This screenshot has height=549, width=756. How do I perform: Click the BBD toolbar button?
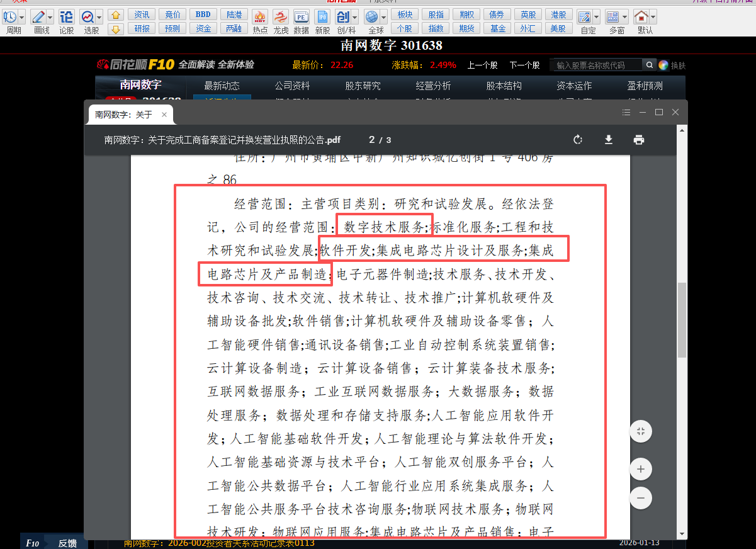click(x=203, y=14)
